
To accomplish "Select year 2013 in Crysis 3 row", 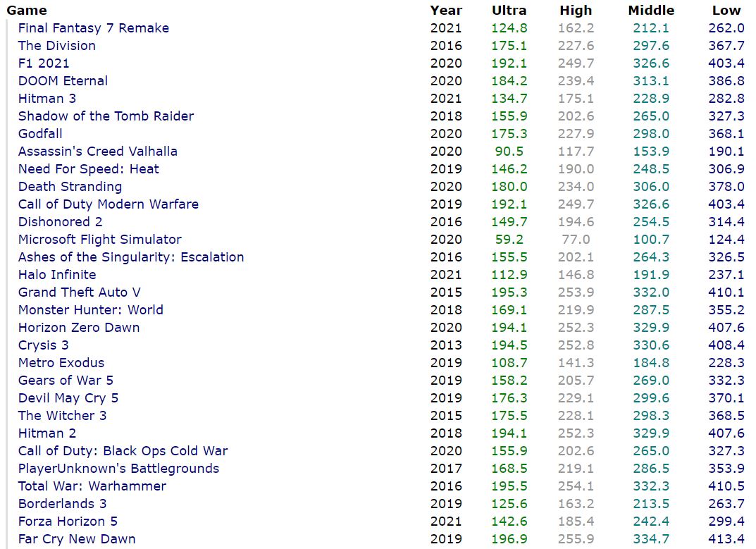I will pyautogui.click(x=446, y=345).
